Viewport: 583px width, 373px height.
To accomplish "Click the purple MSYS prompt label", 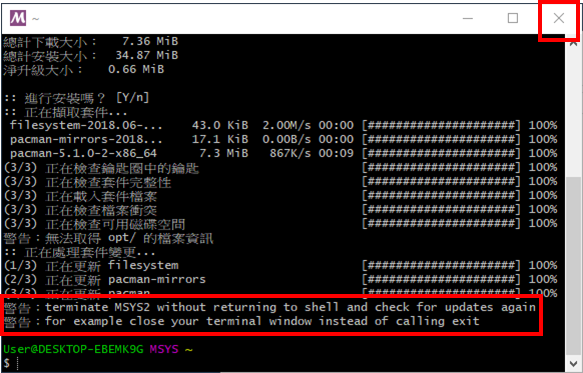I will [164, 349].
